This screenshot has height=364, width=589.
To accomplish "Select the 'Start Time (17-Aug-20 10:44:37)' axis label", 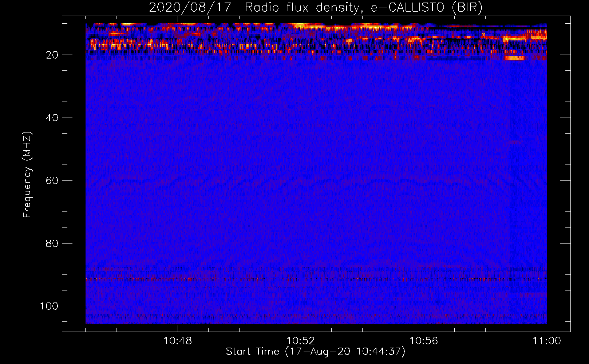I will click(316, 352).
